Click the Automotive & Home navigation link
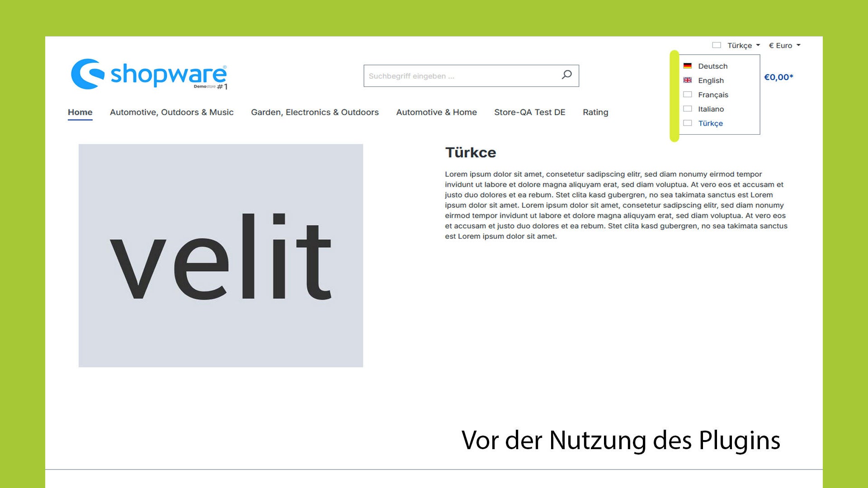This screenshot has height=488, width=868. point(436,112)
